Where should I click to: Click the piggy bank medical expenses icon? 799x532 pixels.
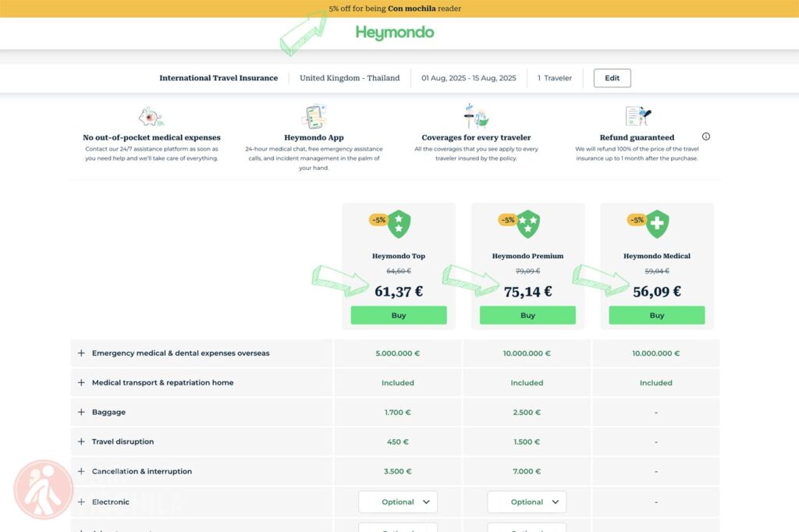151,117
